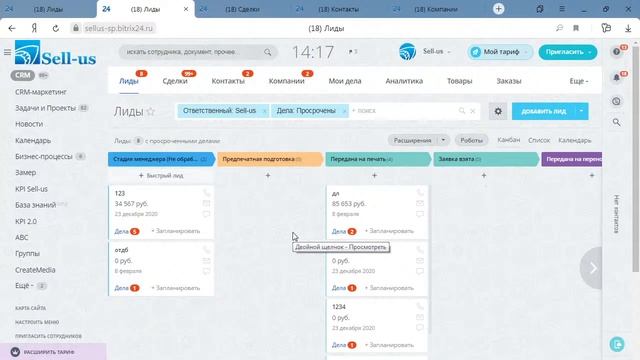Viewport: 640px width, 360px height.
Task: Open the history clock icon in right panel
Action: click(x=617, y=101)
